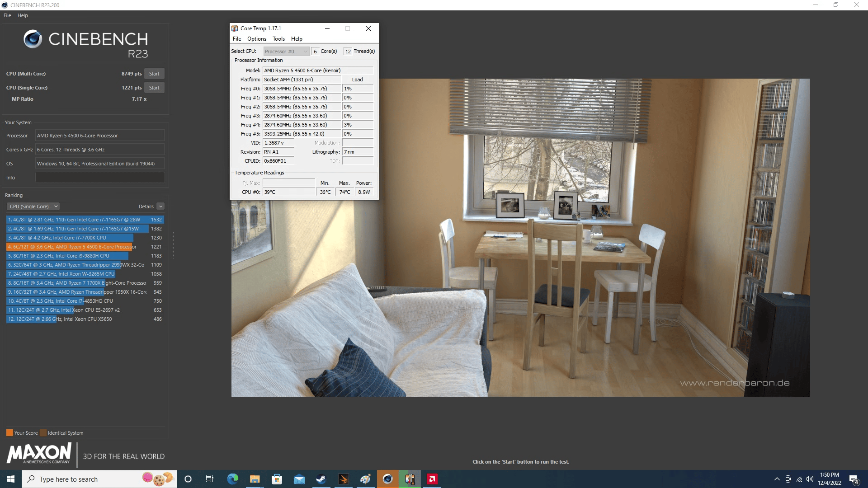Open the Meet Now tray icon
This screenshot has height=488, width=868.
click(x=788, y=479)
